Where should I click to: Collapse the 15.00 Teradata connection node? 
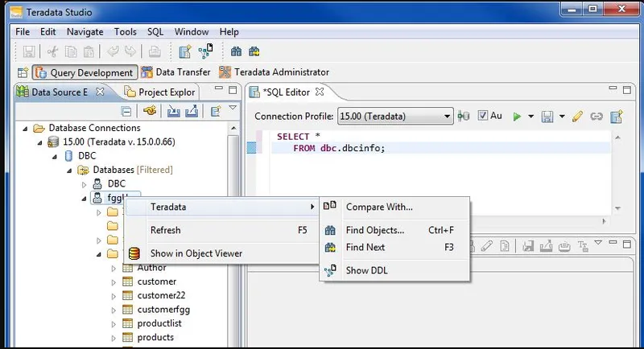click(x=39, y=142)
